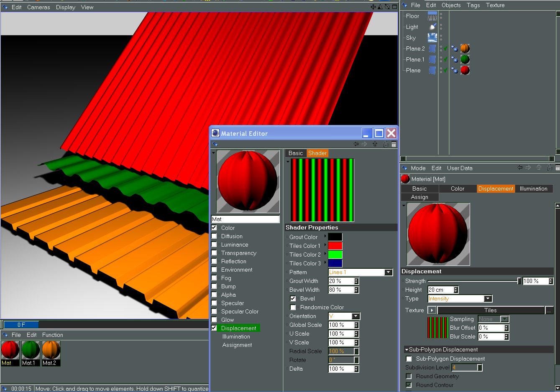Enable the Diffusion channel checkbox

[214, 236]
